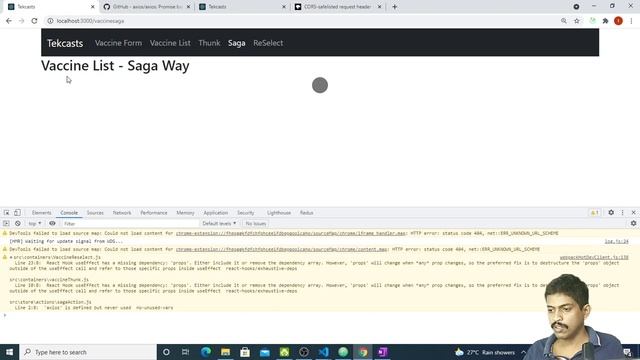Close the CORS-safelisted request header tab
The width and height of the screenshot is (640, 360).
pyautogui.click(x=379, y=7)
